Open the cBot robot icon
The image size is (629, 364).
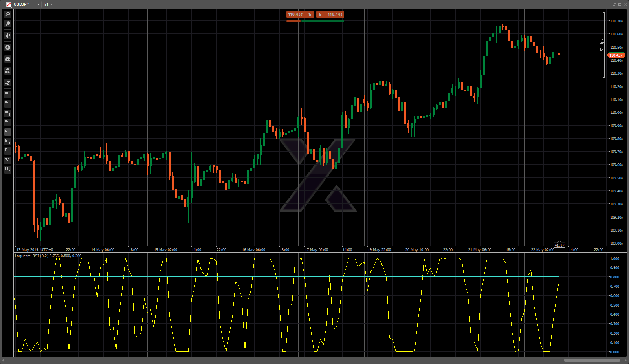tap(7, 59)
